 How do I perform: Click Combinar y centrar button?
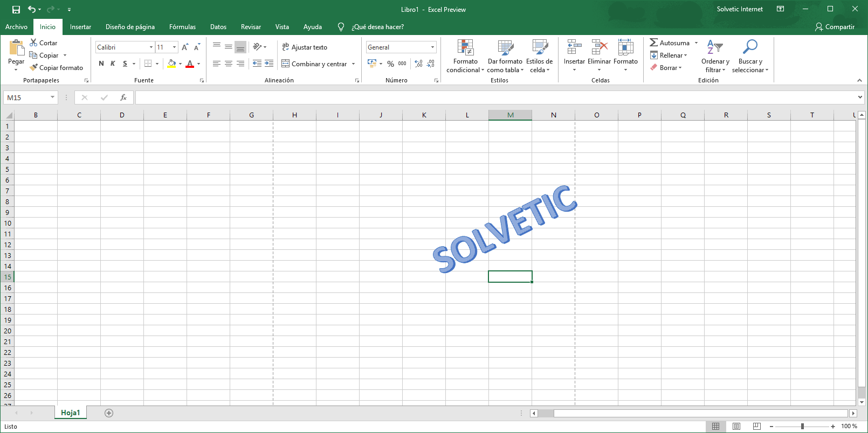[314, 64]
